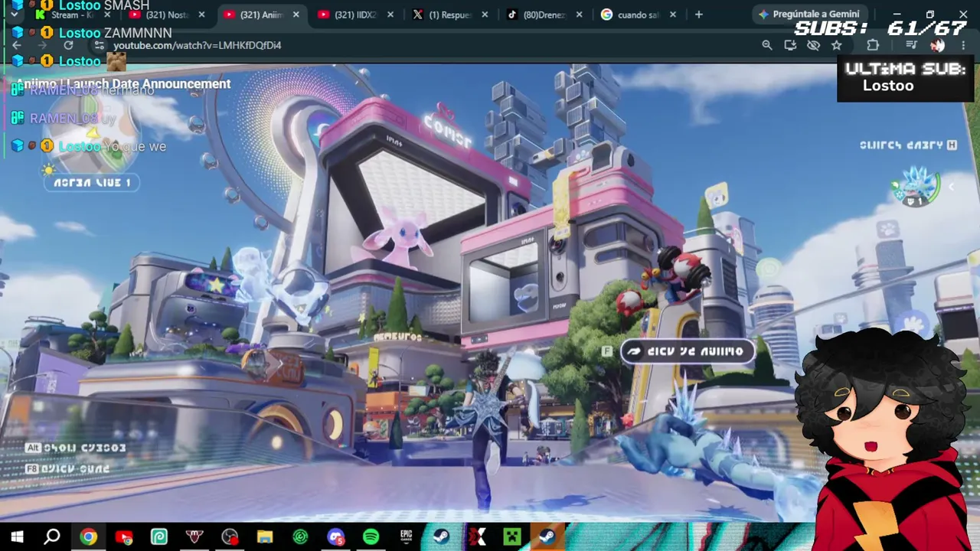Open Google Chrome from the taskbar

tap(88, 537)
